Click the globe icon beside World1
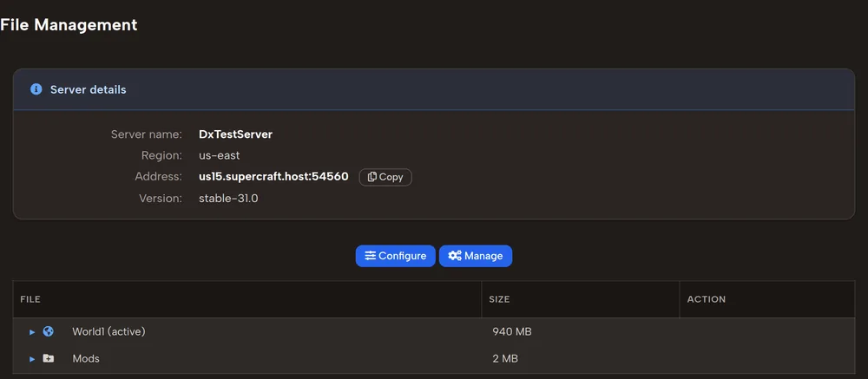Screen dimensions: 868x379 [x=49, y=331]
